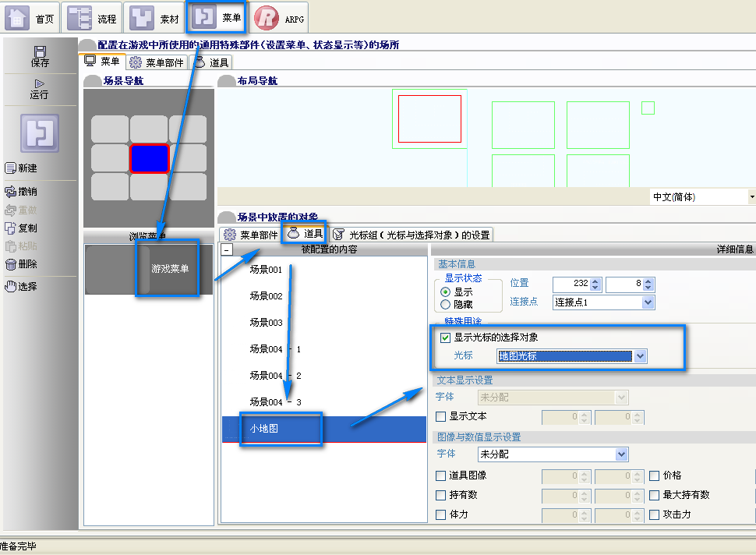Select the blue center scene navigation cell
This screenshot has height=555, width=756.
149,158
